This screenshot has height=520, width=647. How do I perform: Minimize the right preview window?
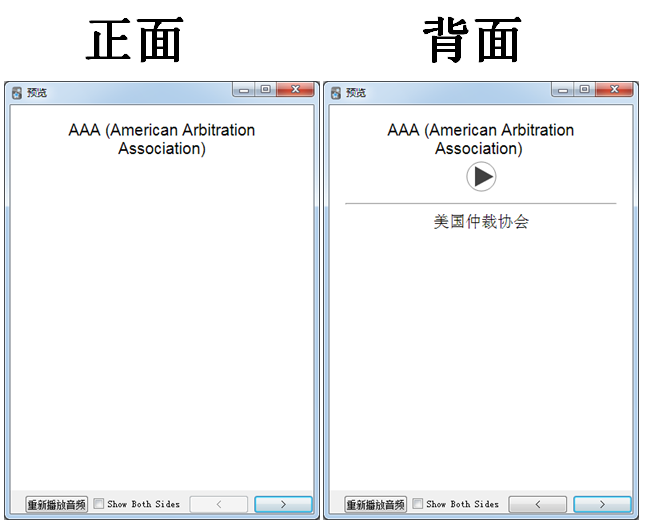click(563, 90)
